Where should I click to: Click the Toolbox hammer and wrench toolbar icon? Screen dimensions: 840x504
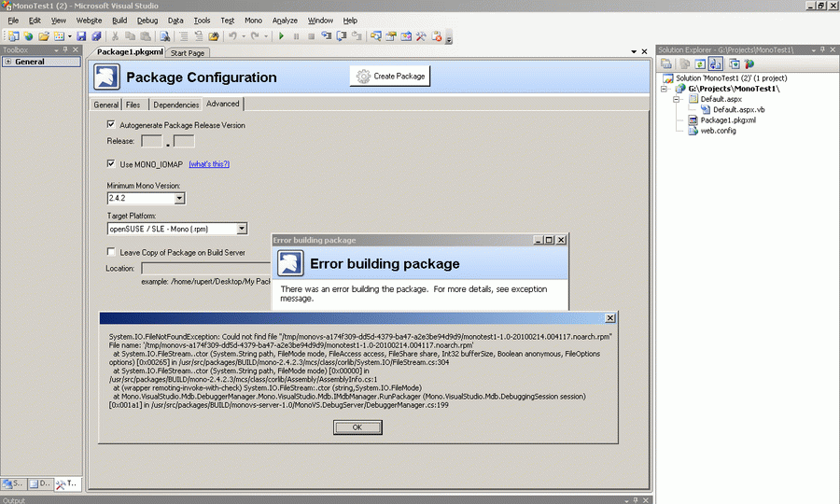pyautogui.click(x=421, y=36)
